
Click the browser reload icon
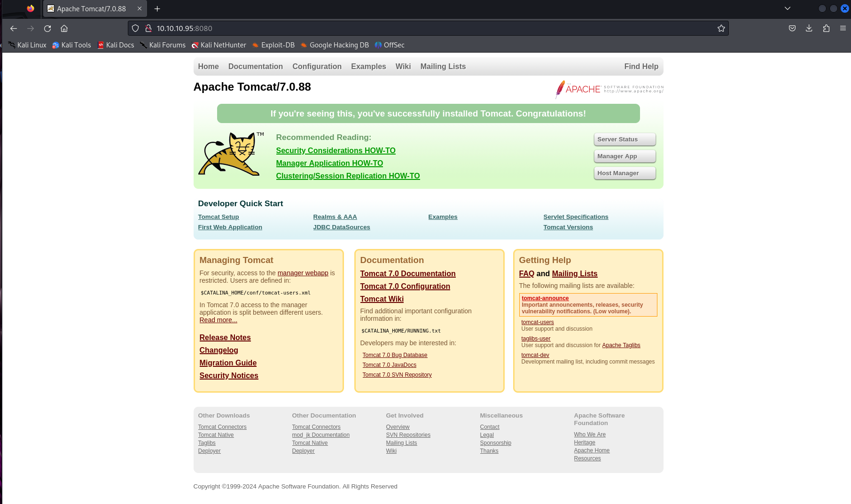(47, 29)
